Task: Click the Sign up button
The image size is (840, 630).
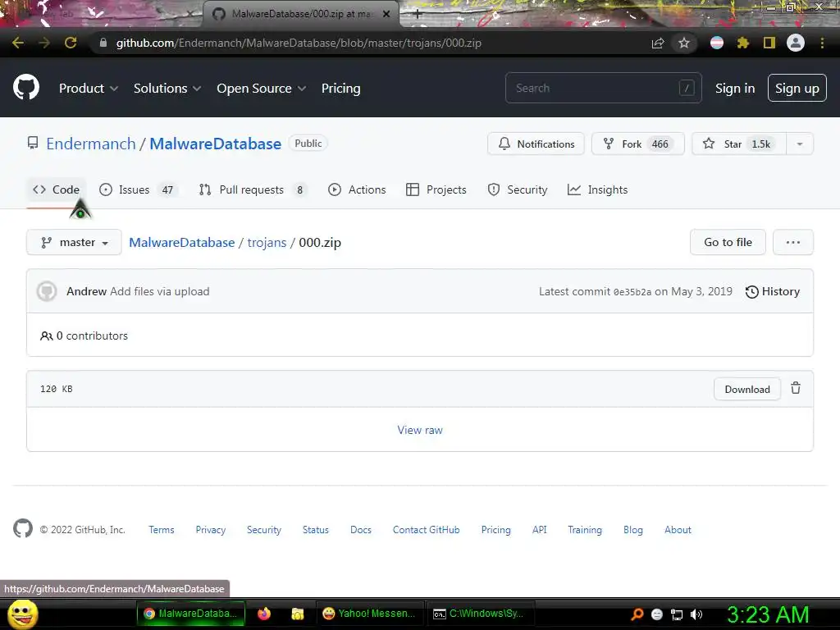Action: [x=797, y=88]
